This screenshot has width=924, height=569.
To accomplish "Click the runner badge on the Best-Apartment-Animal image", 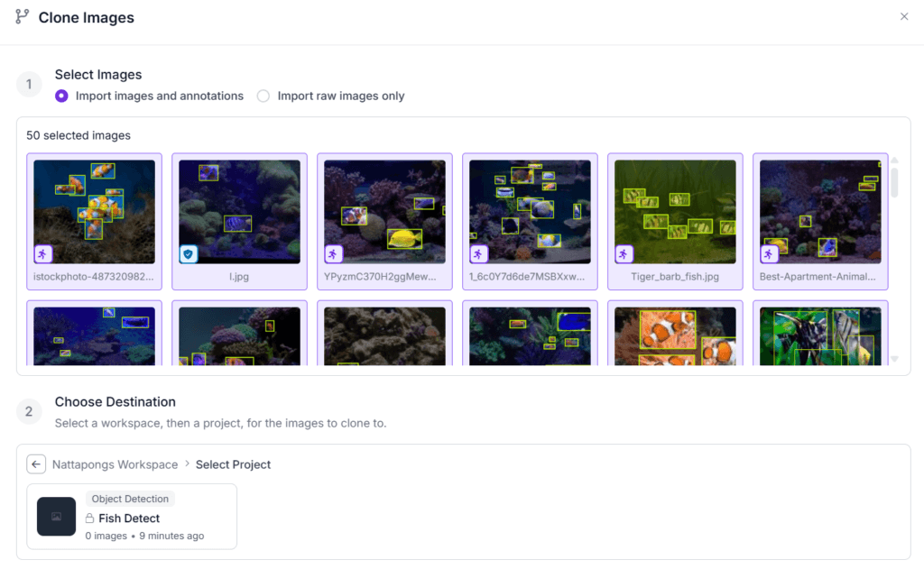I will pyautogui.click(x=769, y=254).
